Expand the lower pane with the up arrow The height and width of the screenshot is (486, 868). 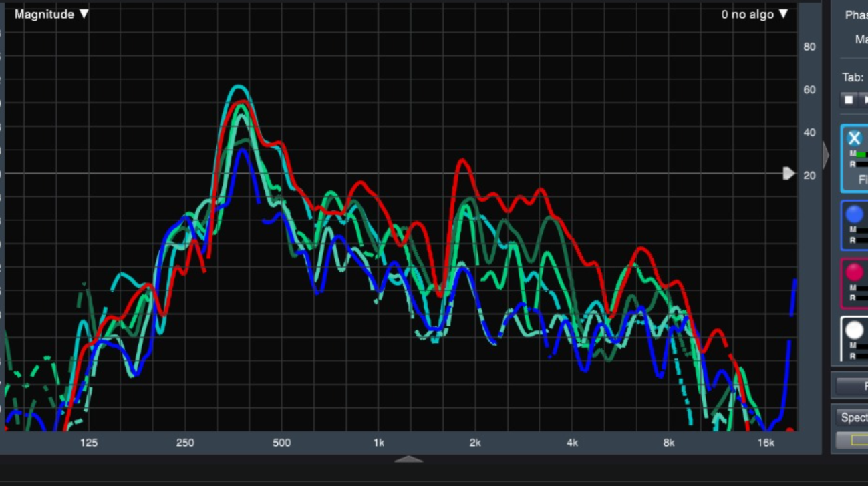tap(408, 459)
